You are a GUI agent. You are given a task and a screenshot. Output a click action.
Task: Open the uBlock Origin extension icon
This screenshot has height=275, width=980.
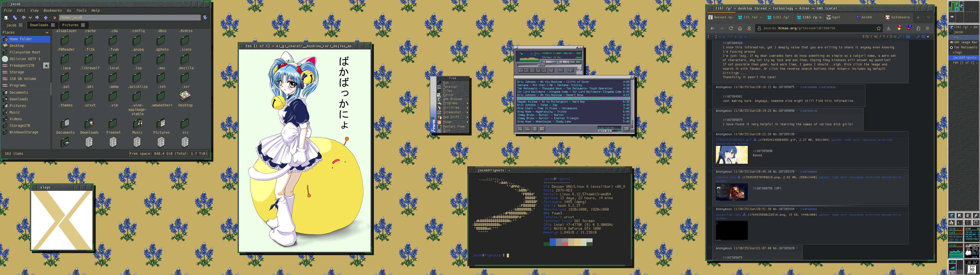pos(909,28)
